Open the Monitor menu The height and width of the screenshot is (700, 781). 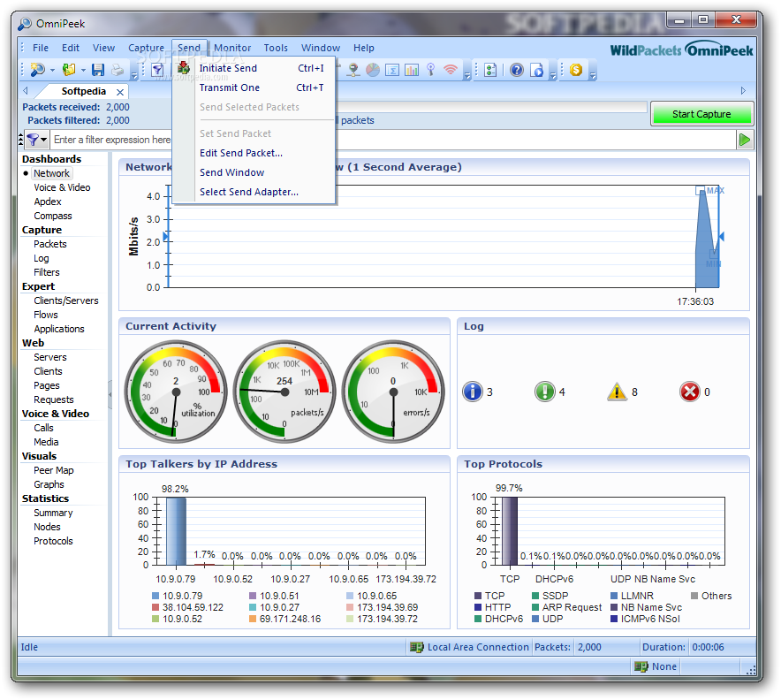[x=232, y=48]
